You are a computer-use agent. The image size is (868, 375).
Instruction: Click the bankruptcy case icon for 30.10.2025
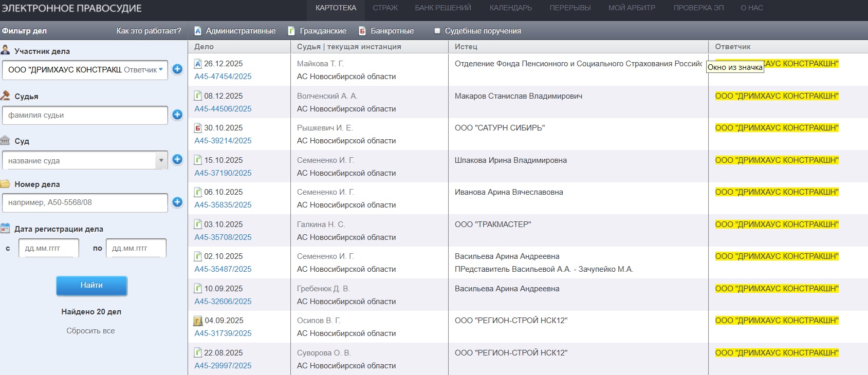(198, 128)
